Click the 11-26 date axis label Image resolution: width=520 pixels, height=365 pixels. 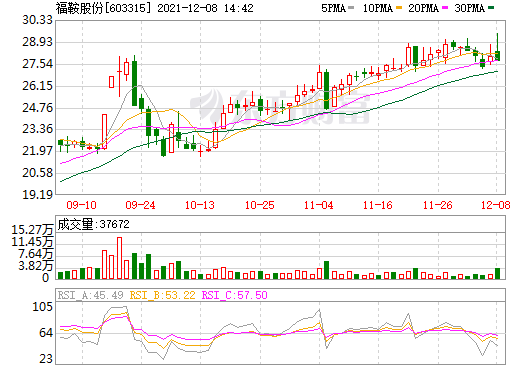pyautogui.click(x=438, y=205)
